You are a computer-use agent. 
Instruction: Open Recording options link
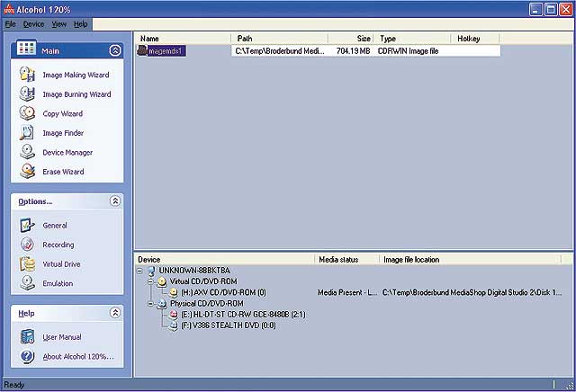[58, 245]
